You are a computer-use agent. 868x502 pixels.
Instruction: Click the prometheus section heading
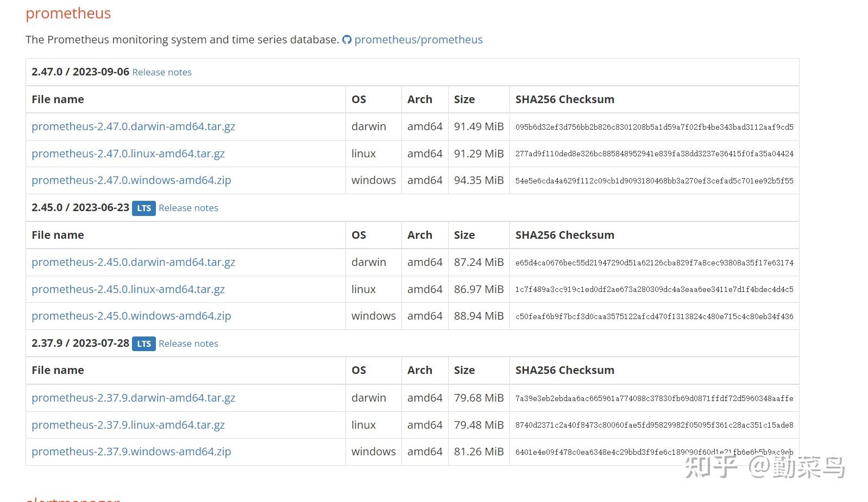coord(68,14)
